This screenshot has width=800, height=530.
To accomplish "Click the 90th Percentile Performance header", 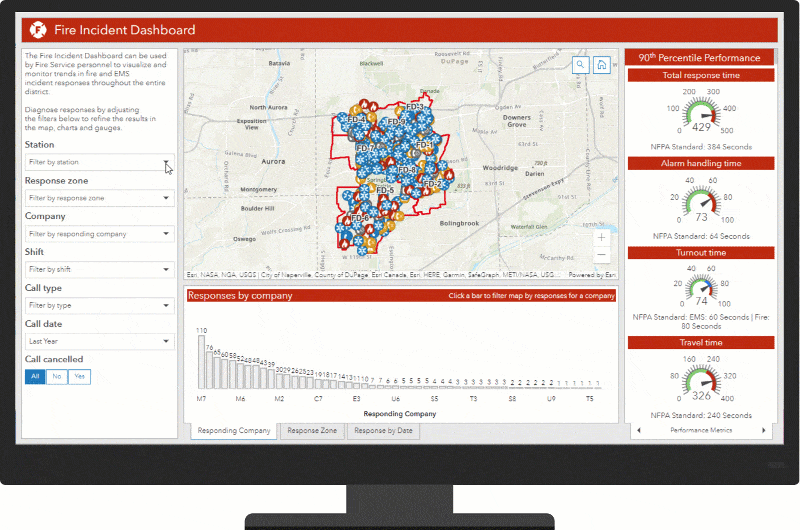I will point(699,58).
